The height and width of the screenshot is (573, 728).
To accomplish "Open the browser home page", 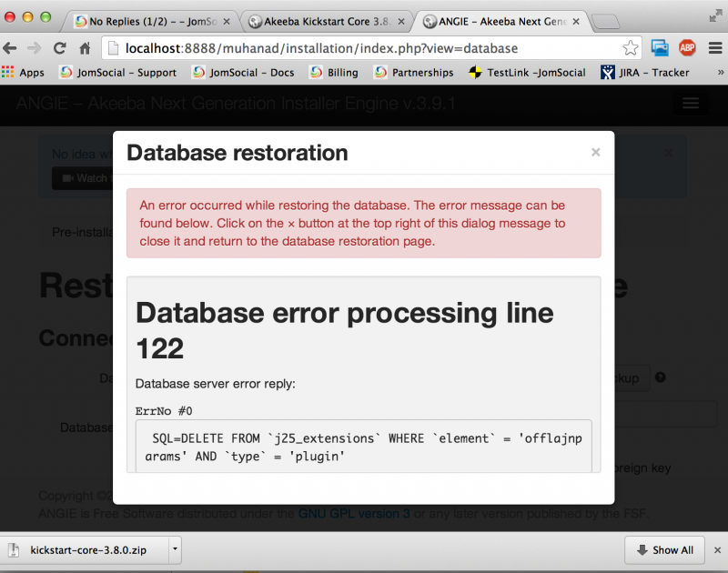I will (85, 48).
